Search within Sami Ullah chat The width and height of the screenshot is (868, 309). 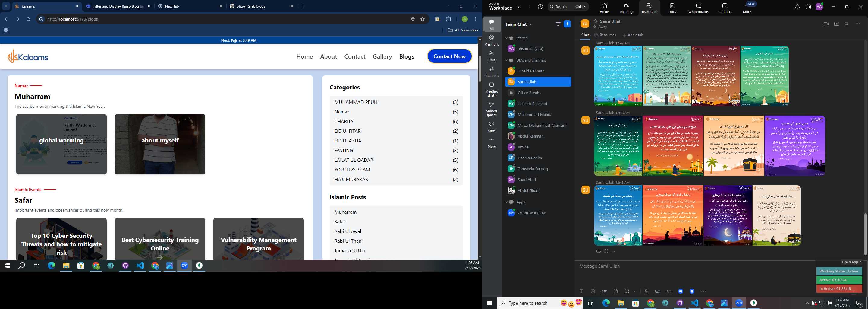click(x=847, y=24)
